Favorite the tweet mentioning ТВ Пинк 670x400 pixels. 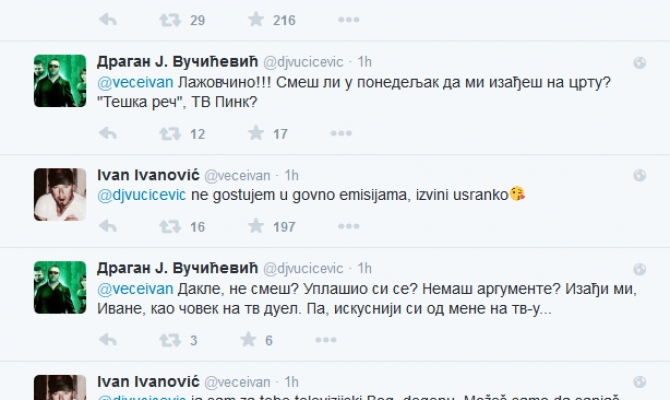pos(255,133)
